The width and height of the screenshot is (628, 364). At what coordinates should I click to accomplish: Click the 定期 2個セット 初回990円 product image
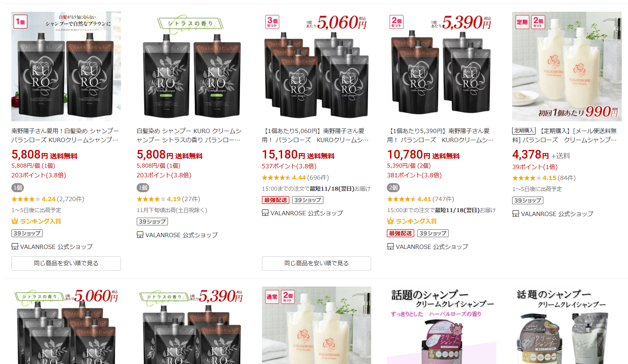click(567, 67)
